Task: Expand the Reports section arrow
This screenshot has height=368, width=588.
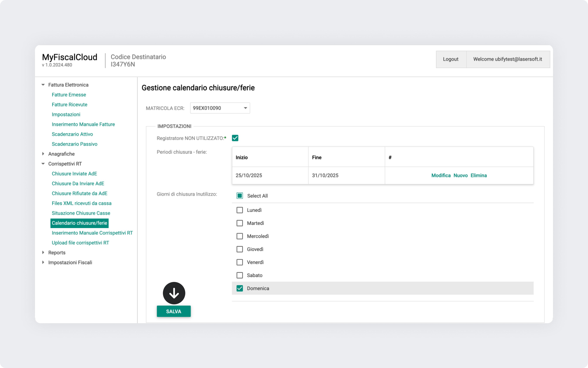Action: (43, 252)
